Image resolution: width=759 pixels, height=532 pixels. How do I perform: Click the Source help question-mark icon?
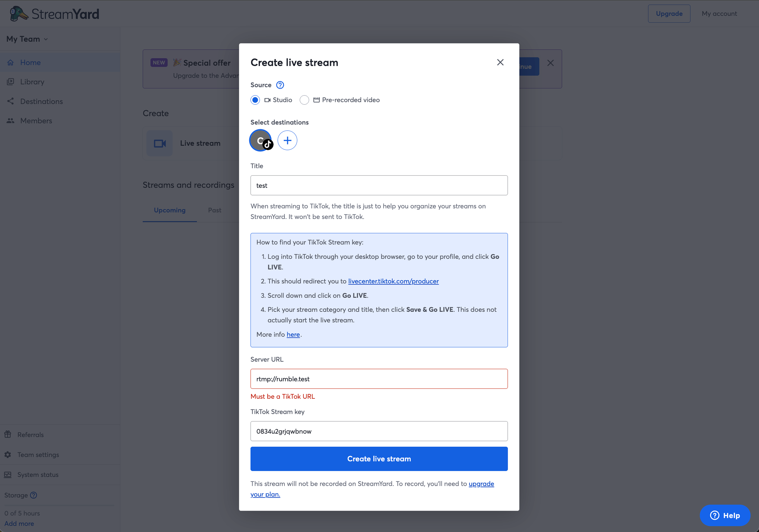(280, 85)
